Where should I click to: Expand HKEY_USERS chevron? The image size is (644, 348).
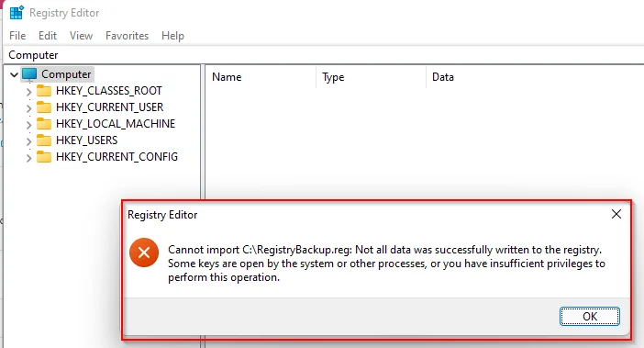click(x=28, y=141)
